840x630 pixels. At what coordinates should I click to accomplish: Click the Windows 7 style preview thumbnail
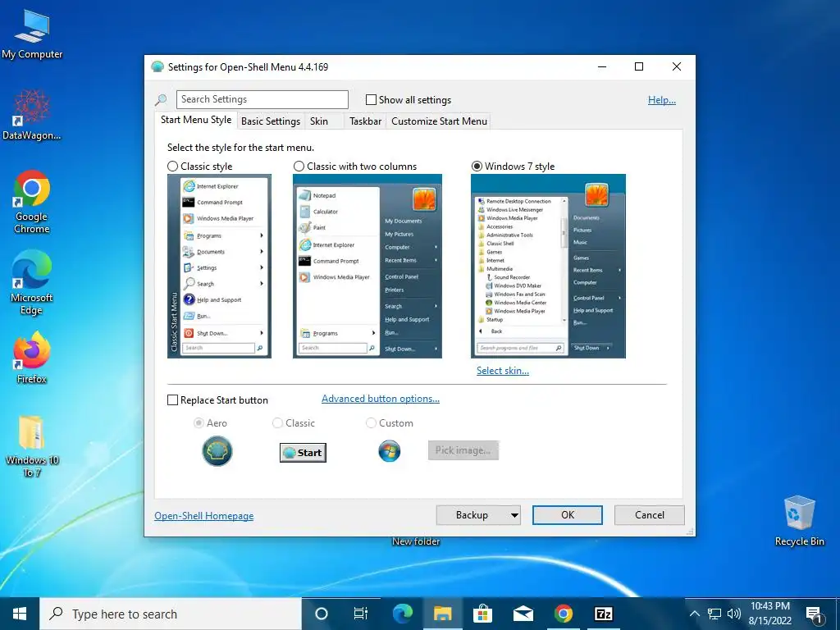coord(548,267)
